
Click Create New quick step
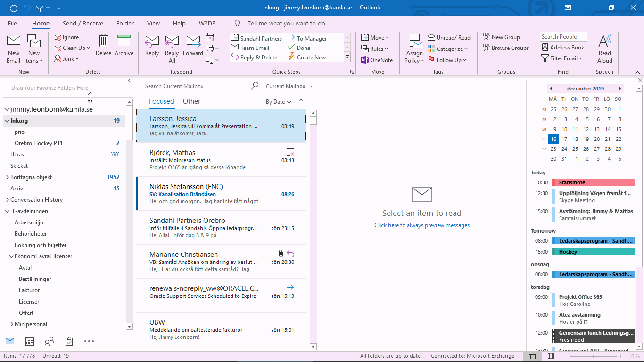click(306, 57)
